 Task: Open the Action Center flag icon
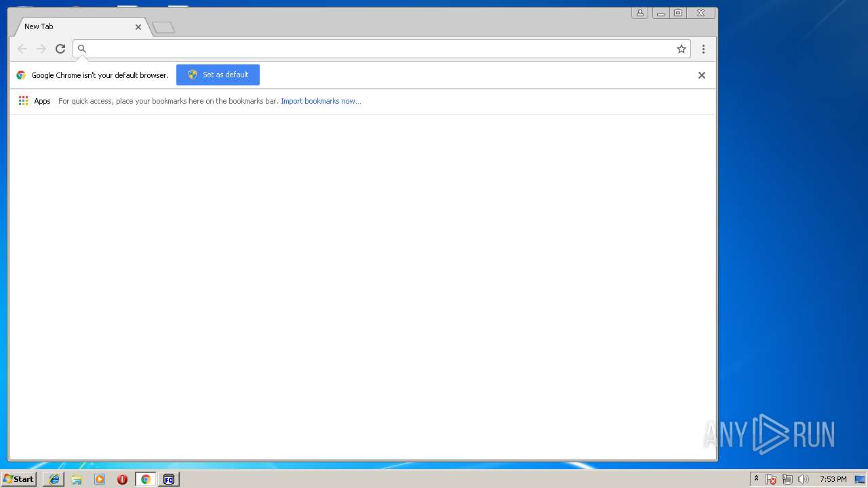(x=771, y=480)
